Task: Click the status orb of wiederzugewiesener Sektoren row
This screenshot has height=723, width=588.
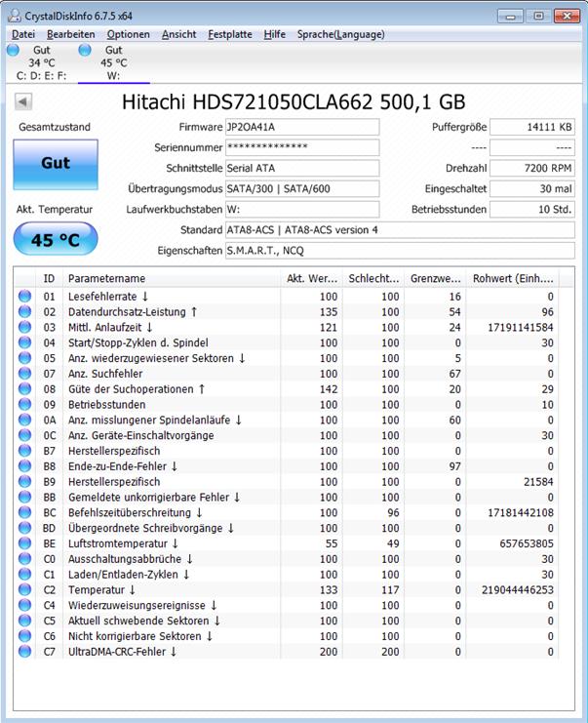Action: (25, 358)
